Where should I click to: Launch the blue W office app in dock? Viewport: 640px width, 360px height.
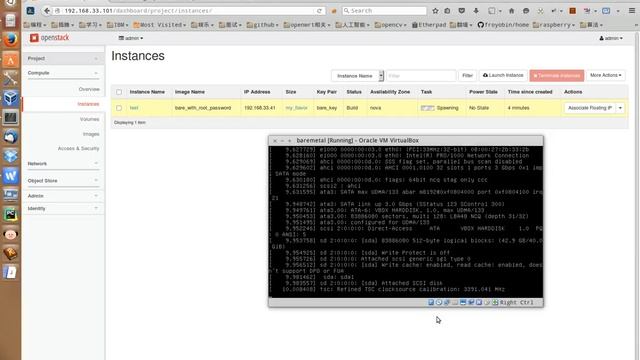[x=11, y=176]
